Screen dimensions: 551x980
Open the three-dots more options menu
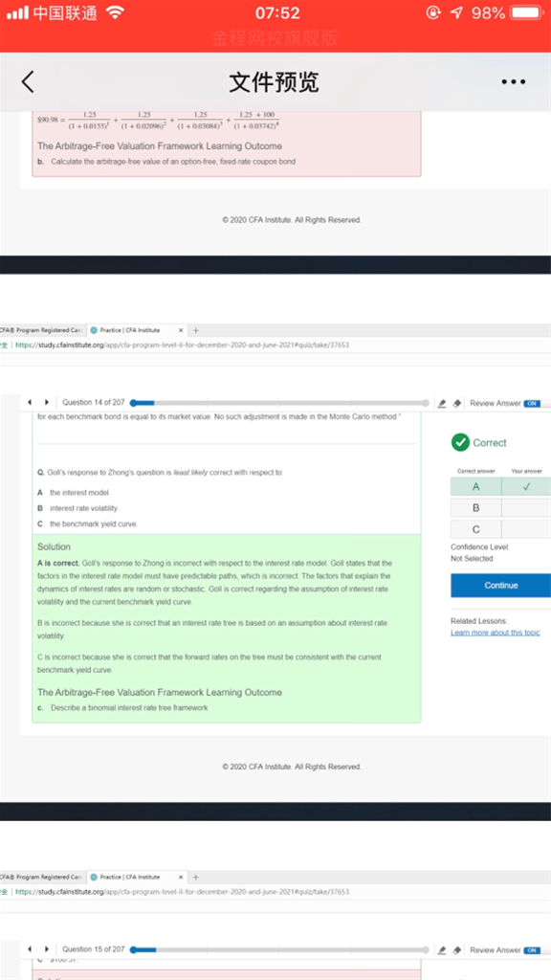tap(513, 82)
